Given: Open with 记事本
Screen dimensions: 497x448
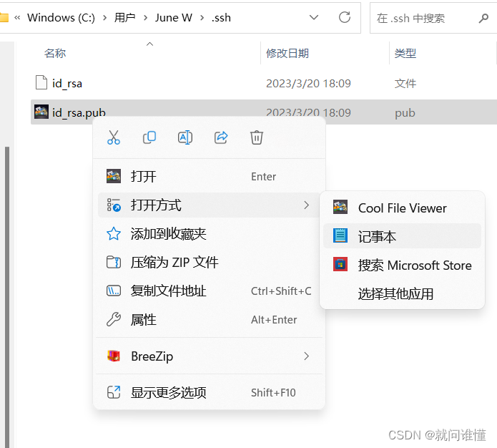Looking at the screenshot, I should [x=402, y=236].
